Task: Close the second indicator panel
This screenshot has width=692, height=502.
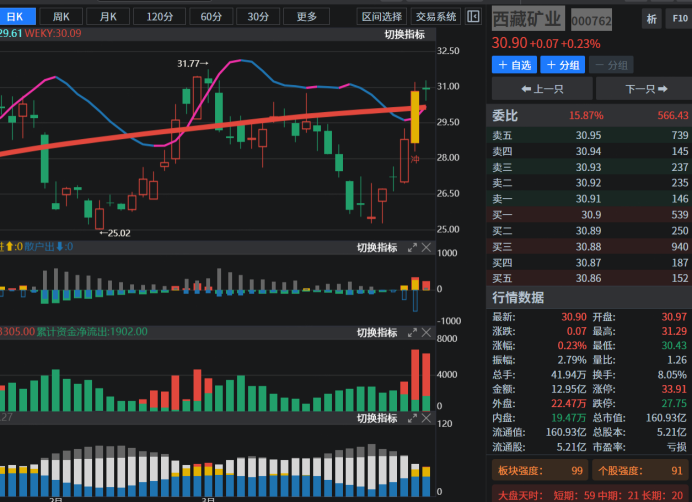Action: (426, 248)
